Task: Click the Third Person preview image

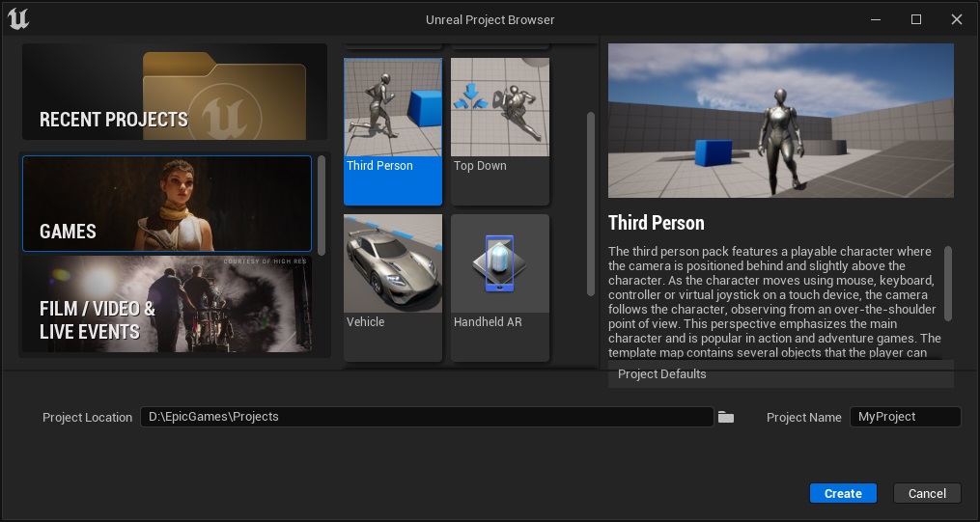Action: tap(780, 121)
